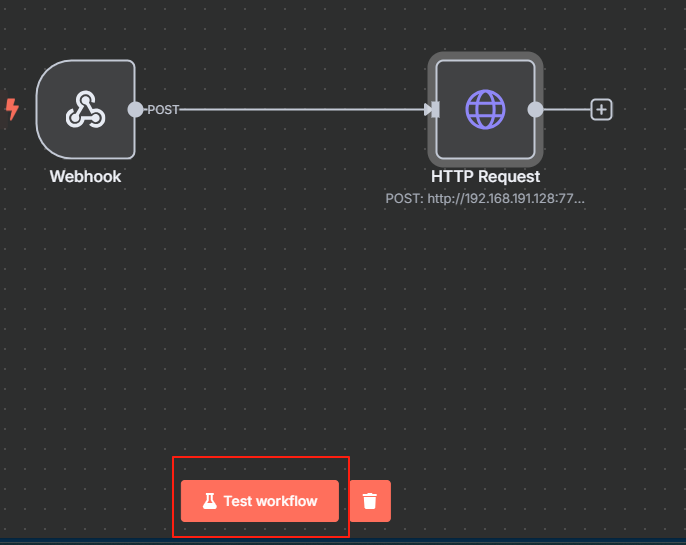Click the HTTP Request node title text

pos(485,176)
